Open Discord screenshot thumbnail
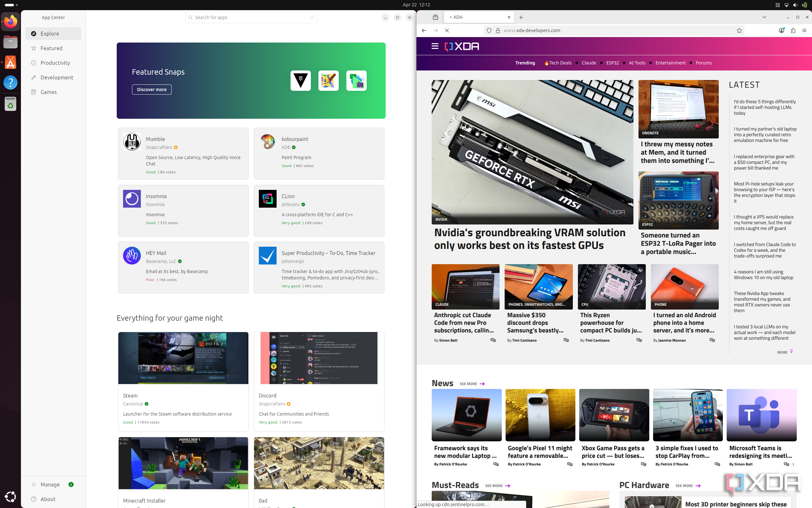The image size is (812, 508). click(319, 358)
